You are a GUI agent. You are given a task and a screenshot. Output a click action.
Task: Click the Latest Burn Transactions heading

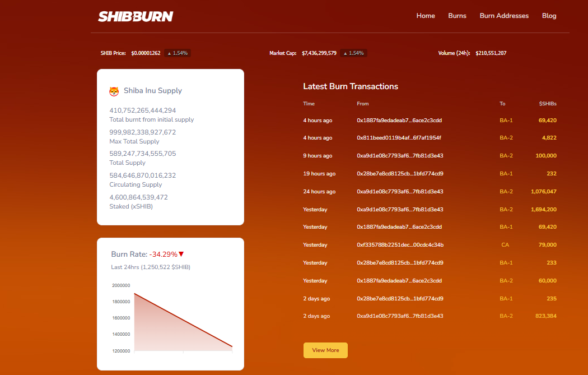[x=351, y=86]
